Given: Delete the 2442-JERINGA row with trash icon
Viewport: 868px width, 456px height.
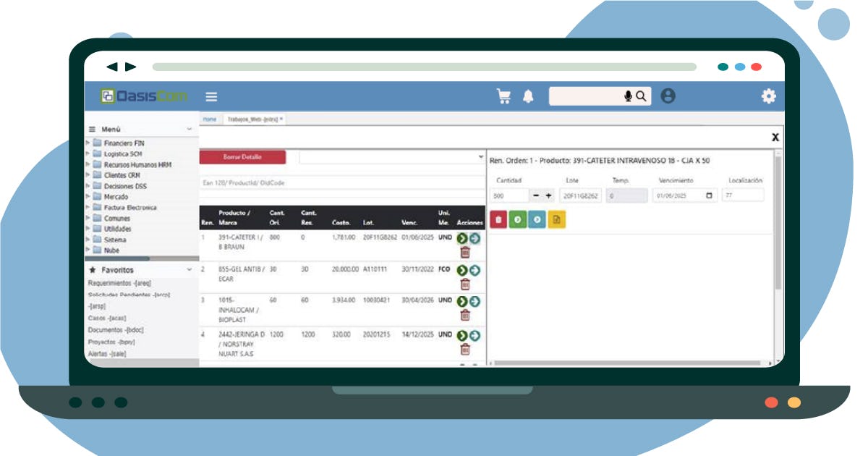Looking at the screenshot, I should pyautogui.click(x=465, y=349).
